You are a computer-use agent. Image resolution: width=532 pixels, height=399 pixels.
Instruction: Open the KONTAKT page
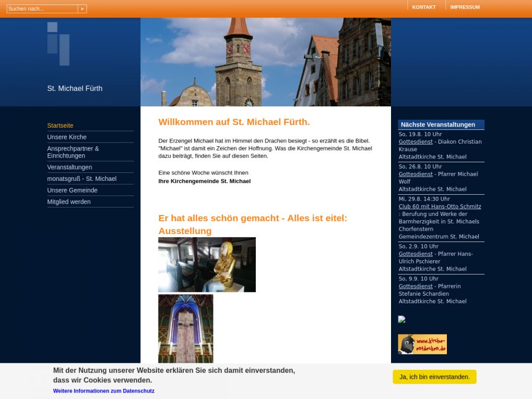click(x=423, y=7)
